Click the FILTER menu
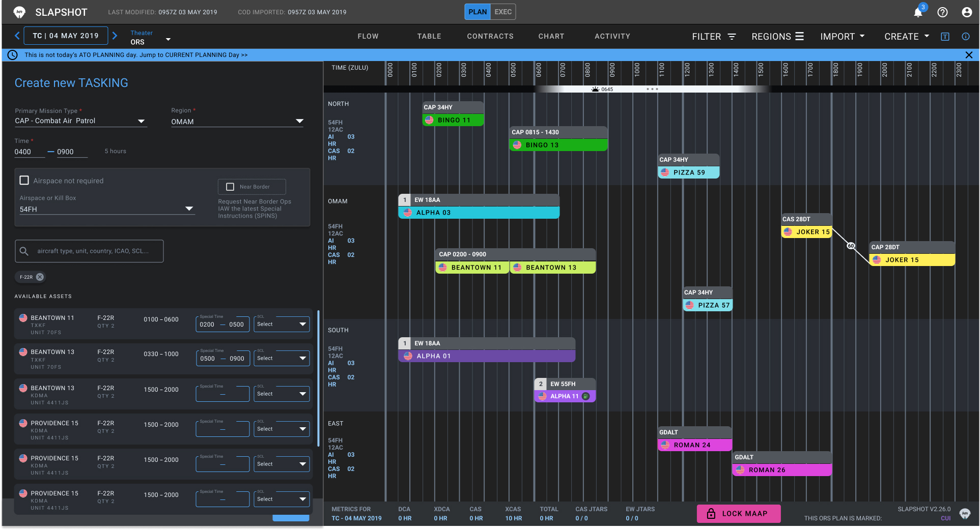980x530 pixels. click(714, 37)
